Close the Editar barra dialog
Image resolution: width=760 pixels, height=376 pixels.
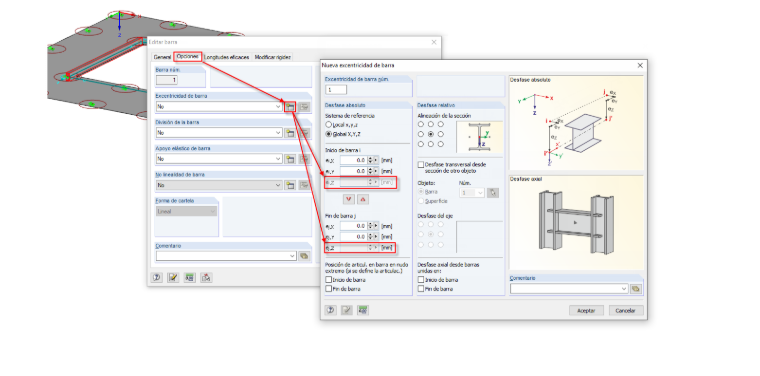point(434,42)
